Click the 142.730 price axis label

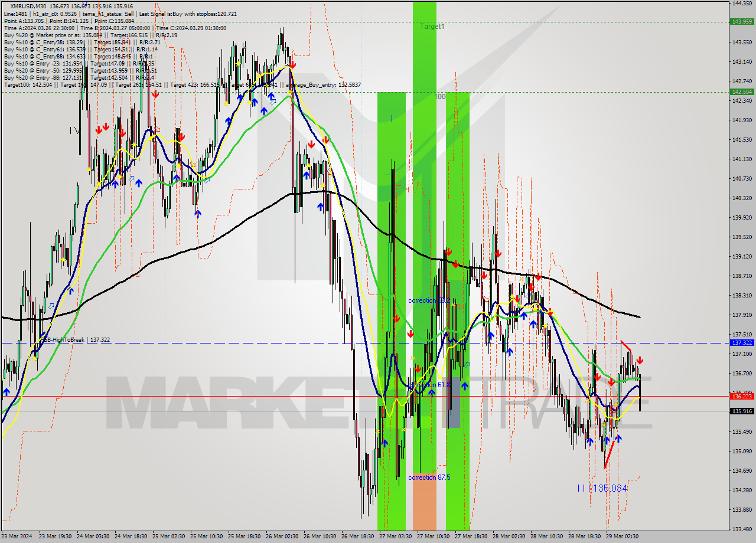coord(742,81)
